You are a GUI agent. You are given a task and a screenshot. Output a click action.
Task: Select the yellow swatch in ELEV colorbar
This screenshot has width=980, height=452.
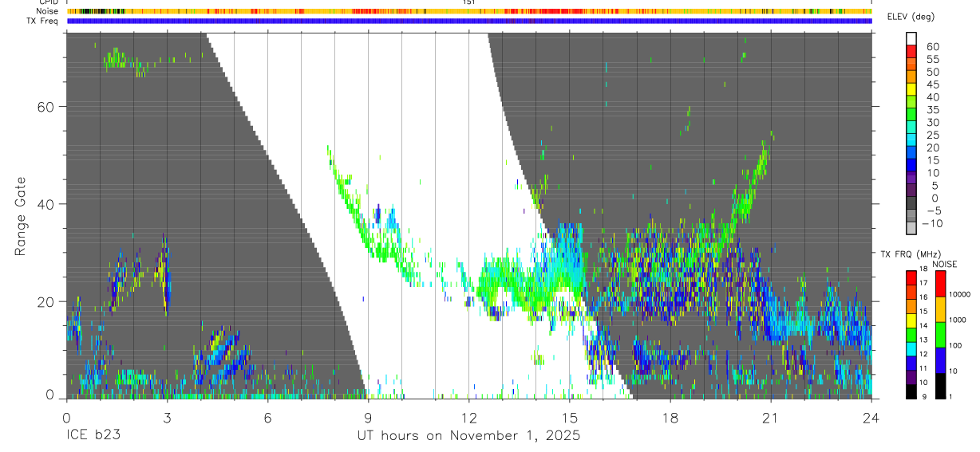tap(911, 90)
